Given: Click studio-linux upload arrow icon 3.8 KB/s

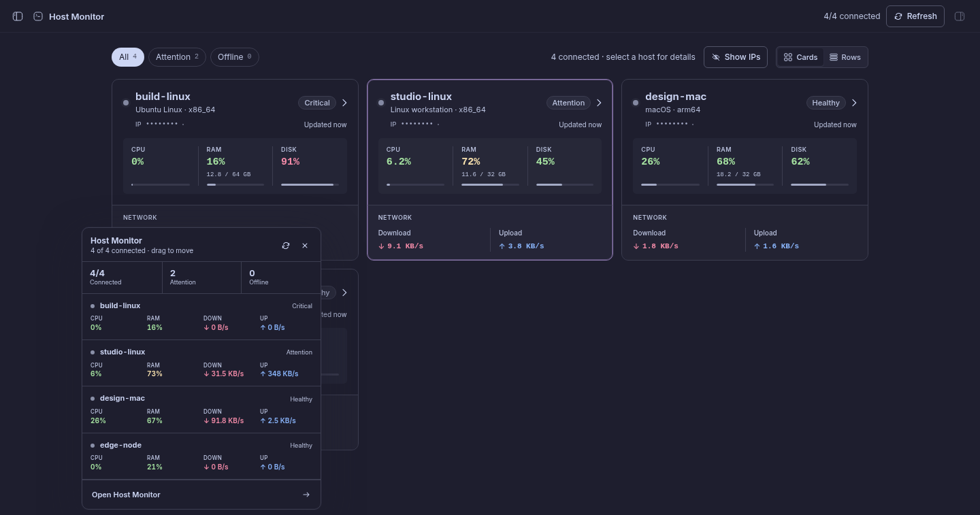Looking at the screenshot, I should 502,246.
